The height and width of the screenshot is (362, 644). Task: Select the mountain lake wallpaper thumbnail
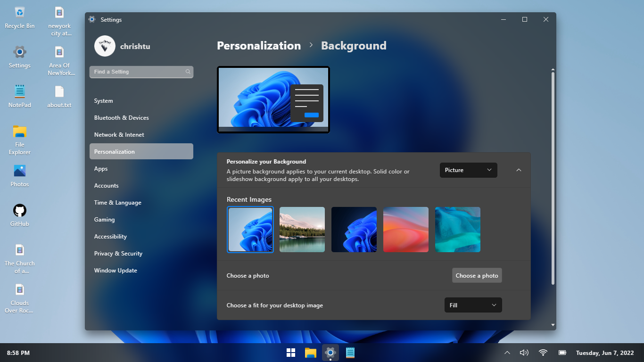pyautogui.click(x=302, y=230)
